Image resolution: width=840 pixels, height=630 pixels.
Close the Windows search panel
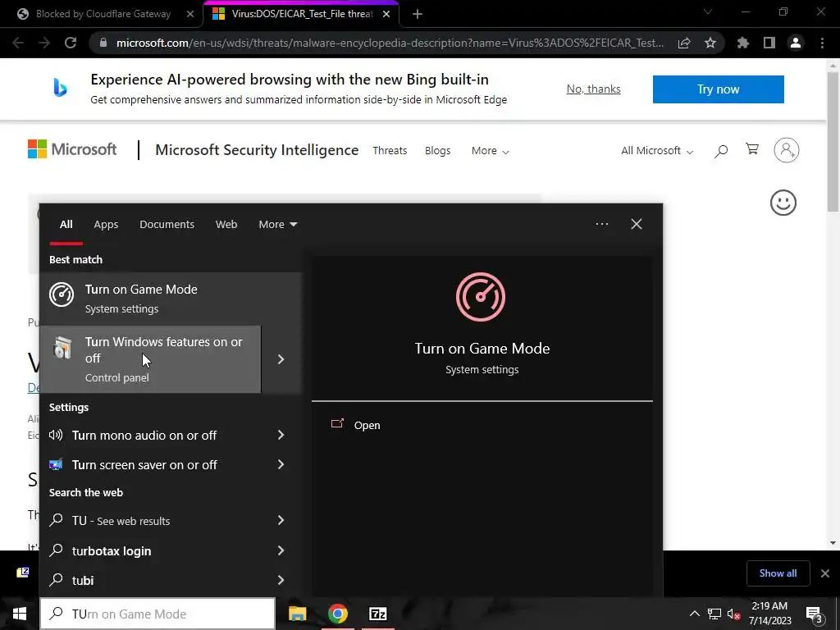click(x=637, y=224)
